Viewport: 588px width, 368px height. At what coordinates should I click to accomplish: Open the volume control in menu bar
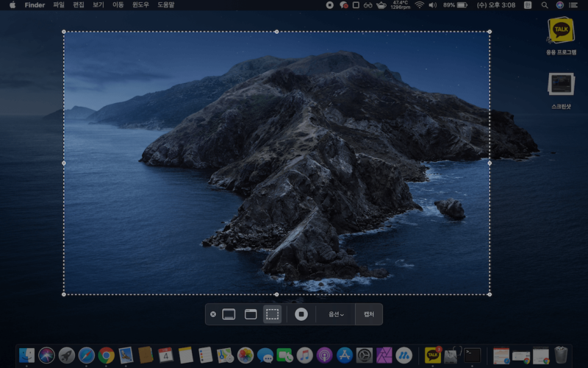pos(433,5)
